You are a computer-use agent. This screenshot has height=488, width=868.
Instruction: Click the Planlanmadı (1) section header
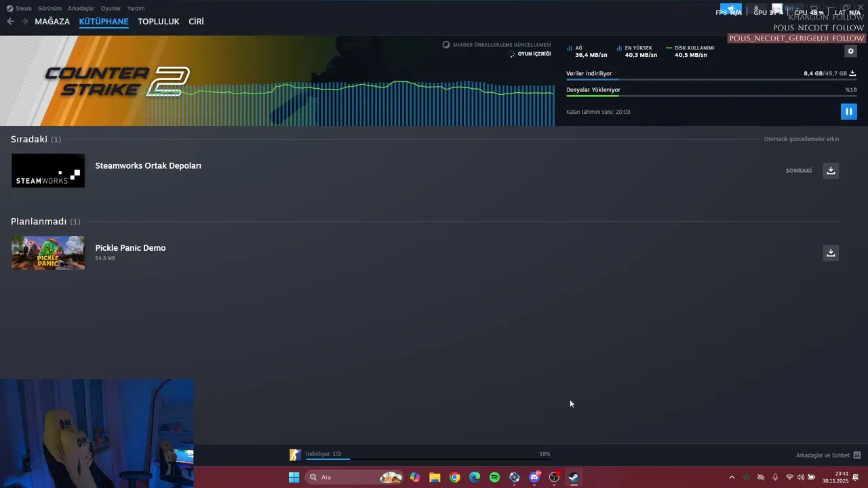[x=45, y=222]
